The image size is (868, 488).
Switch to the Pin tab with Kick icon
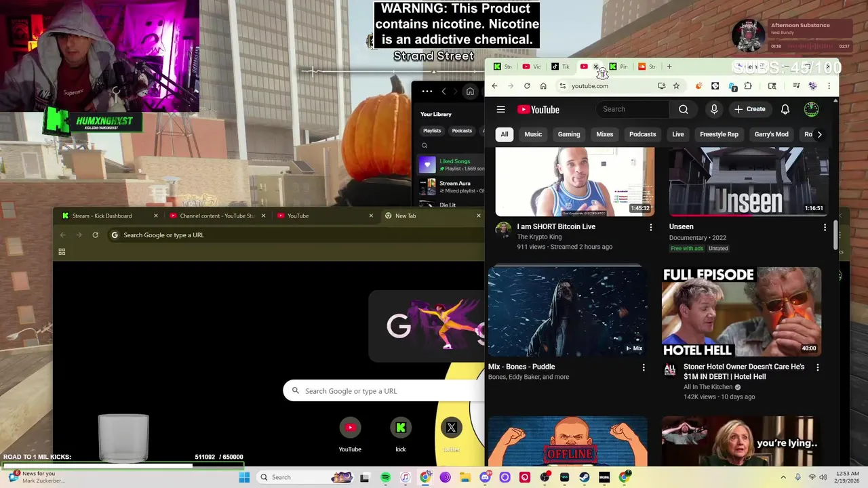click(618, 66)
